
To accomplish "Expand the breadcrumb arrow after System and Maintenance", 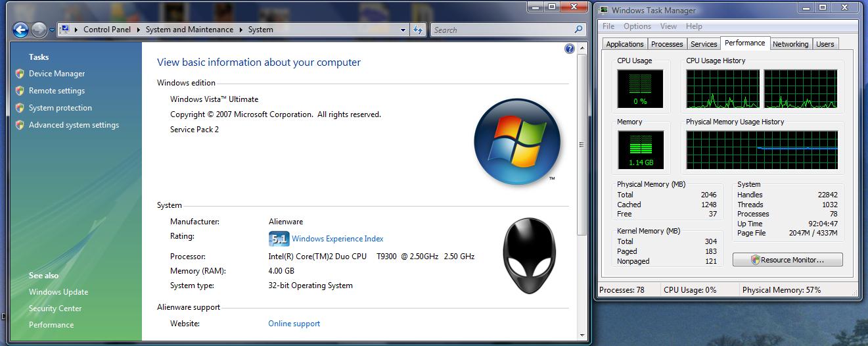I will [241, 30].
